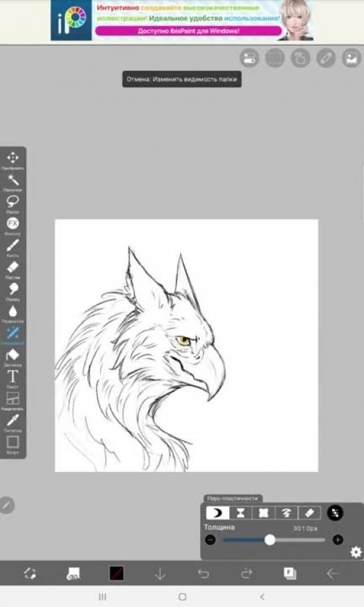Toggle the ruler tool at top

[326, 58]
